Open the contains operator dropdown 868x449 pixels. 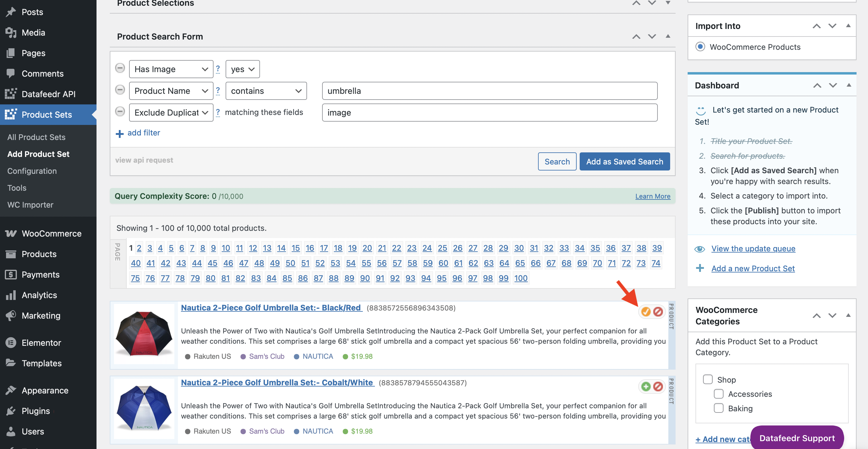[x=266, y=91]
